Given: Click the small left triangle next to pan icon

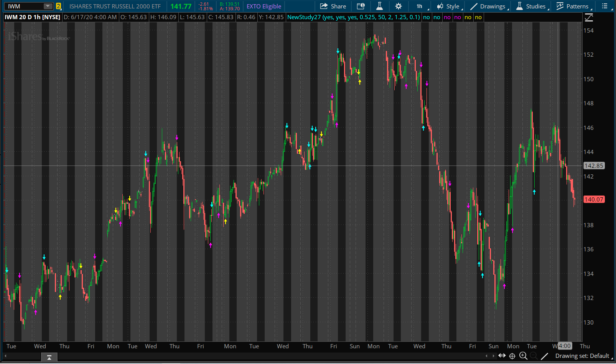Looking at the screenshot, I should (x=487, y=356).
